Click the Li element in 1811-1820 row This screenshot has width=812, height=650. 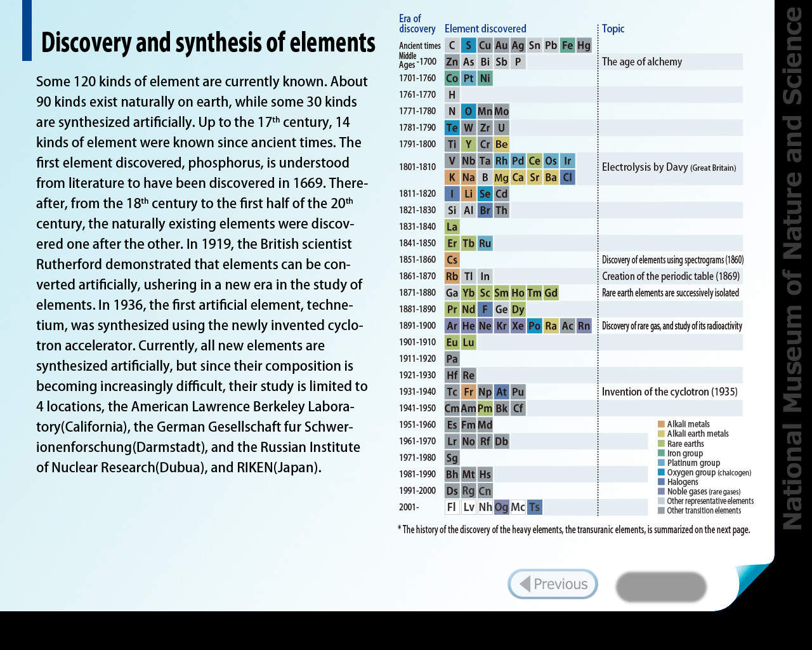point(468,194)
